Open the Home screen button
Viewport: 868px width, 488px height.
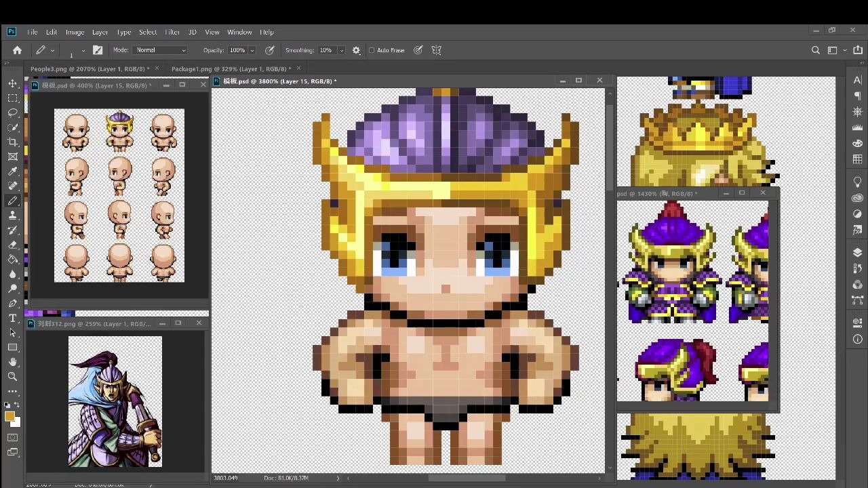coord(17,49)
